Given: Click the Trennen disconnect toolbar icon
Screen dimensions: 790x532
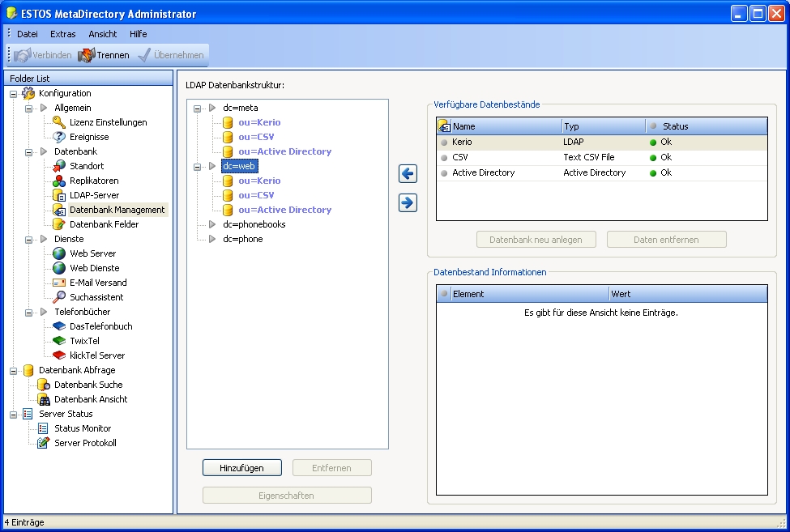Looking at the screenshot, I should [x=86, y=55].
